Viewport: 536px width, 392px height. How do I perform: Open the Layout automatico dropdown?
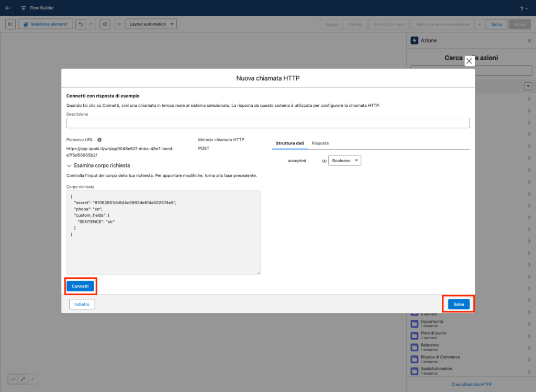point(151,24)
